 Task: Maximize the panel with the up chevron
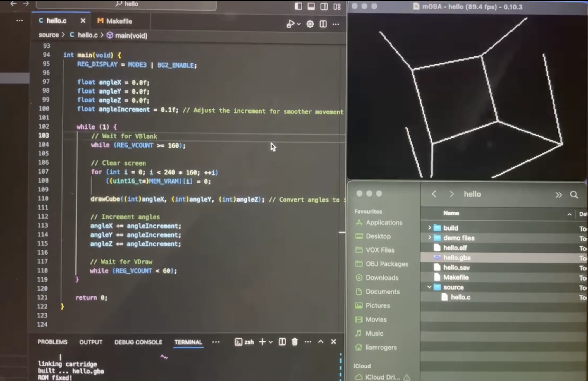pyautogui.click(x=321, y=341)
